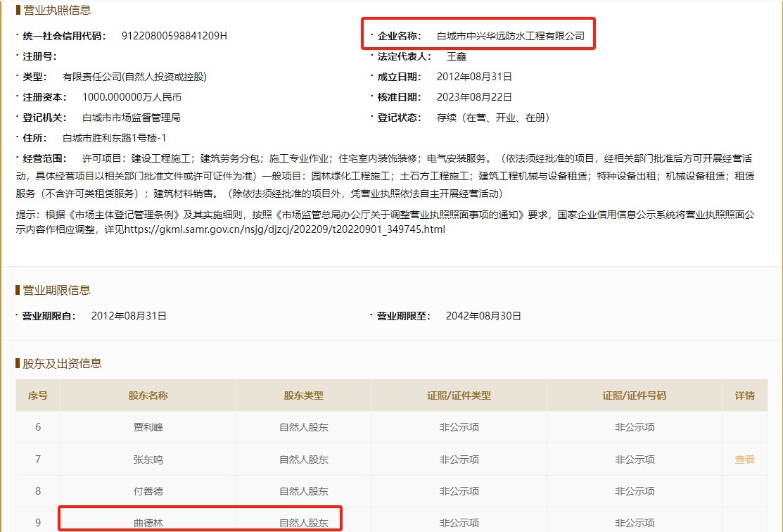Image resolution: width=783 pixels, height=532 pixels.
Task: Click the 股东及出资信息 section heading
Action: 62,364
